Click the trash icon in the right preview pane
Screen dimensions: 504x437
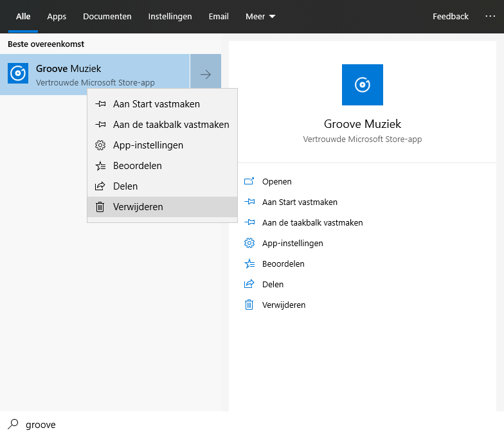tap(249, 305)
